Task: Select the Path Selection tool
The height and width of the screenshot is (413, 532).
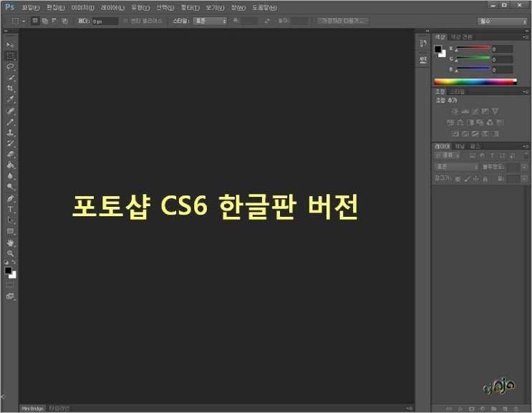Action: [x=10, y=220]
